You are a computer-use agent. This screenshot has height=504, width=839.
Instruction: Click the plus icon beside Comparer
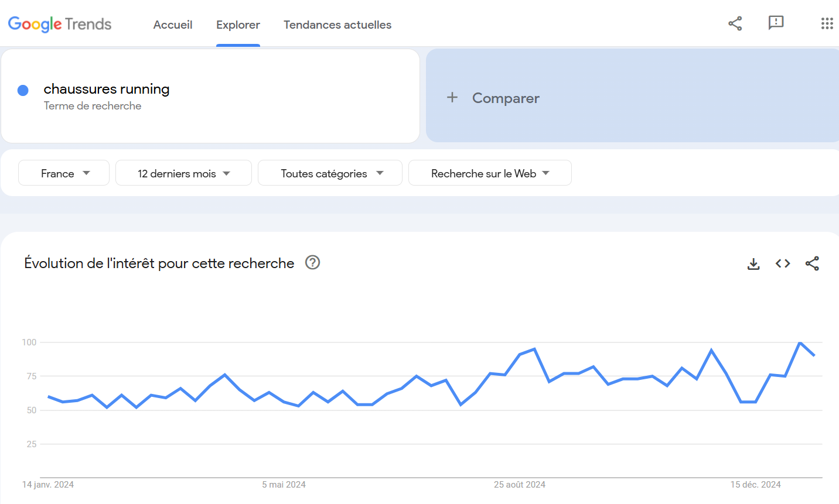tap(452, 98)
